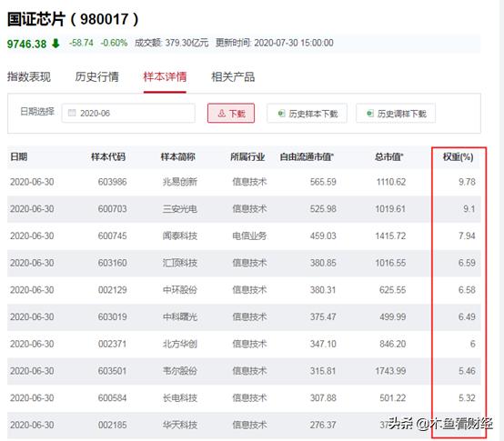Click free-float value 565.59
Viewport: 504px width, 441px height.
pyautogui.click(x=323, y=182)
